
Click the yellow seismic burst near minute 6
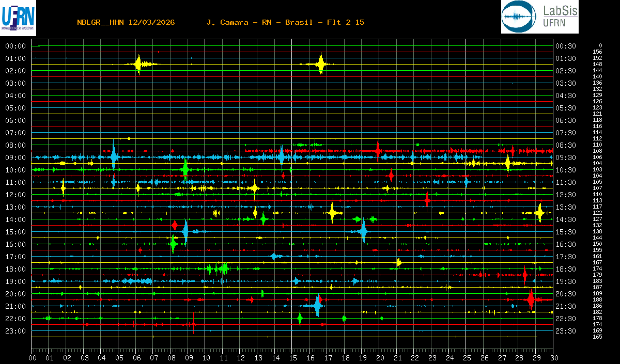pos(138,64)
